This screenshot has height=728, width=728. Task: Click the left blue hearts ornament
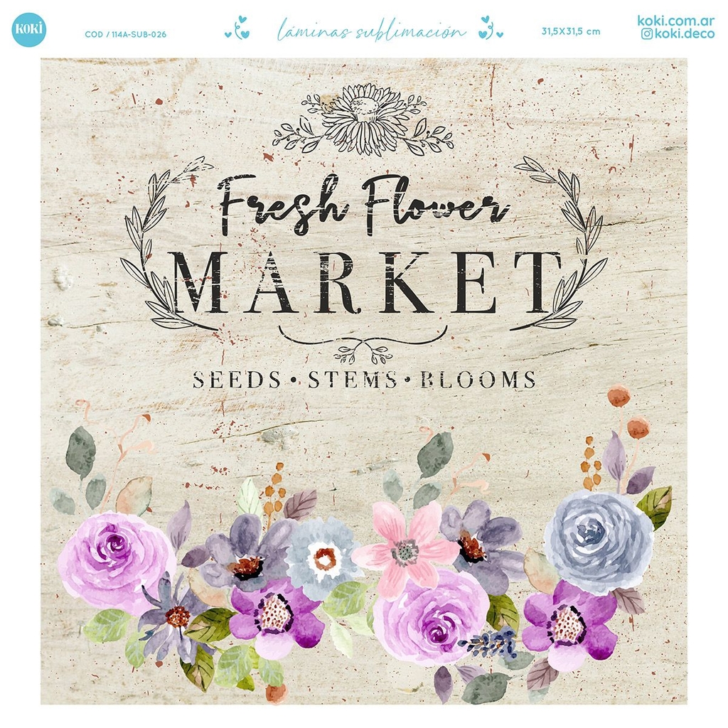coord(237,28)
